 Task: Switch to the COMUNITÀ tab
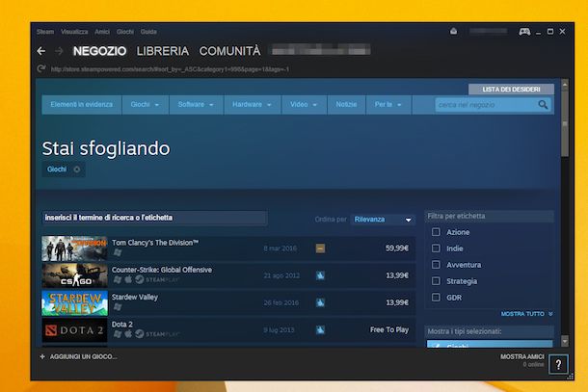(229, 51)
